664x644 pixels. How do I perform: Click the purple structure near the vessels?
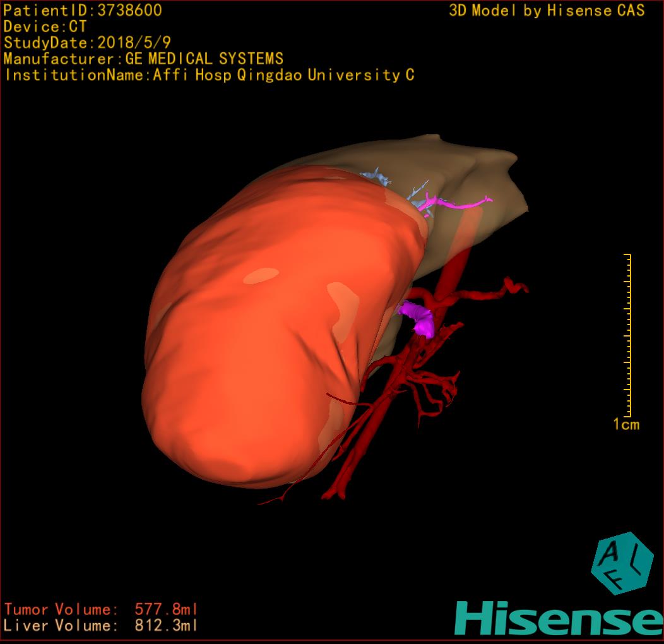tap(417, 319)
